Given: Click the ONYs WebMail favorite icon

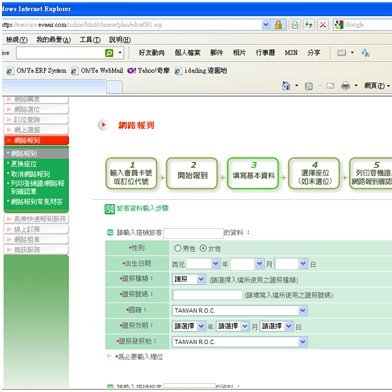Looking at the screenshot, I should [x=75, y=71].
